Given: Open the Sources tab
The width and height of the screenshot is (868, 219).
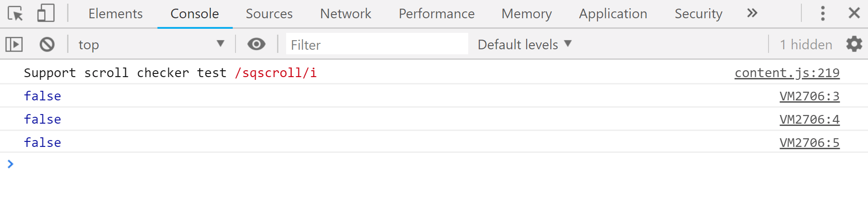Looking at the screenshot, I should [x=269, y=14].
